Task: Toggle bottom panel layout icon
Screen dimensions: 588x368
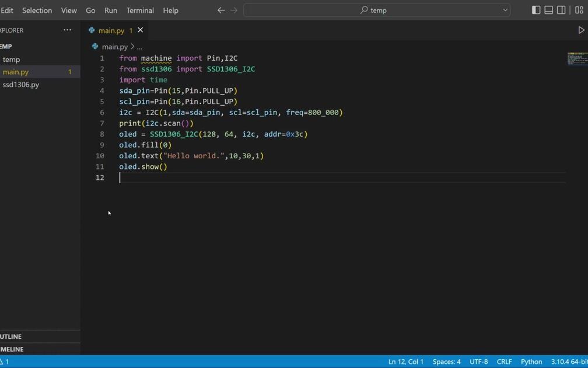Action: click(x=548, y=10)
